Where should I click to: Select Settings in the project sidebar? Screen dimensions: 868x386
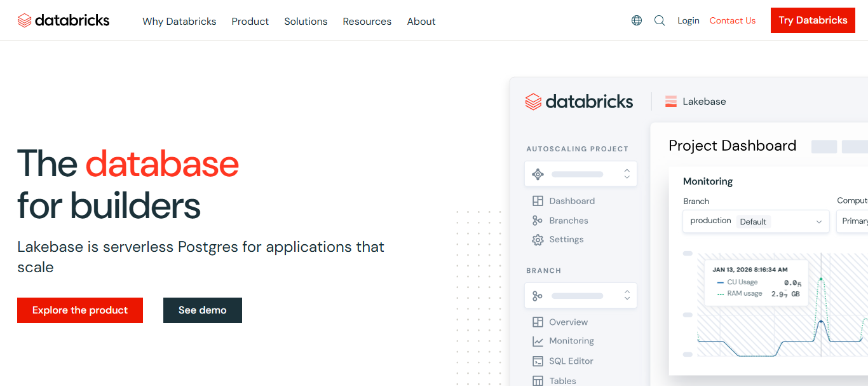(566, 240)
